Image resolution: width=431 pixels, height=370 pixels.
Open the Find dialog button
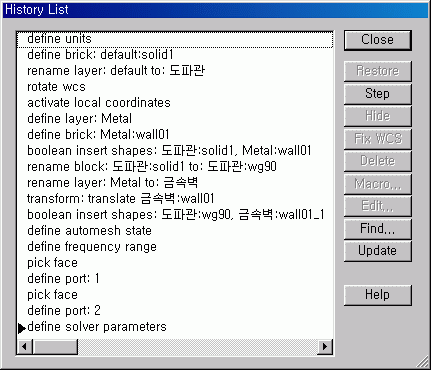tap(378, 229)
